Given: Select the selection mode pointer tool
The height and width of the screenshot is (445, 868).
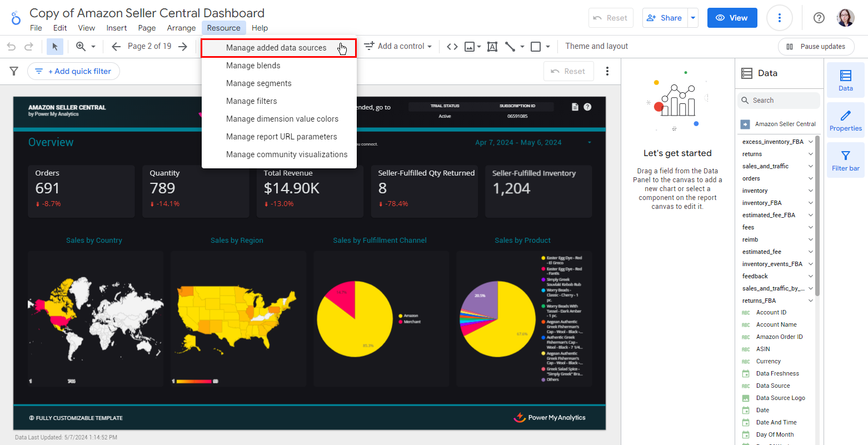Looking at the screenshot, I should [x=55, y=47].
